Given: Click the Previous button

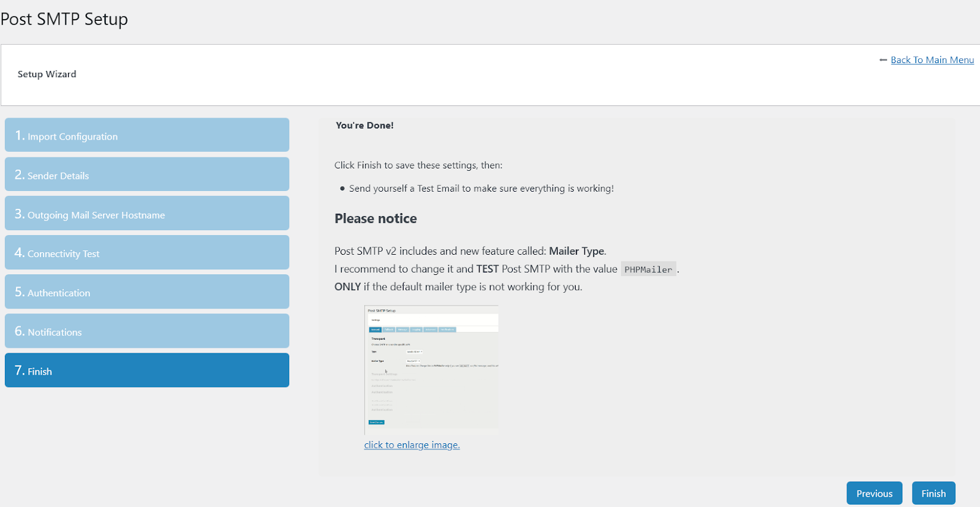Looking at the screenshot, I should coord(874,493).
